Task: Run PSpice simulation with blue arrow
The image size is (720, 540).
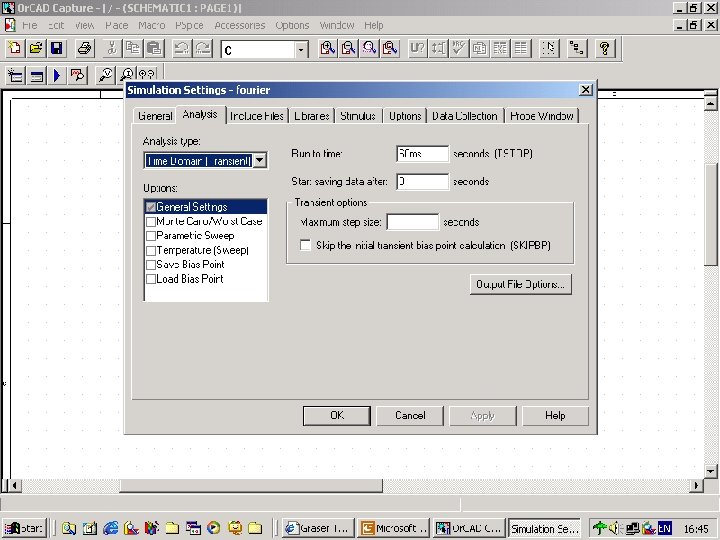Action: 57,75
